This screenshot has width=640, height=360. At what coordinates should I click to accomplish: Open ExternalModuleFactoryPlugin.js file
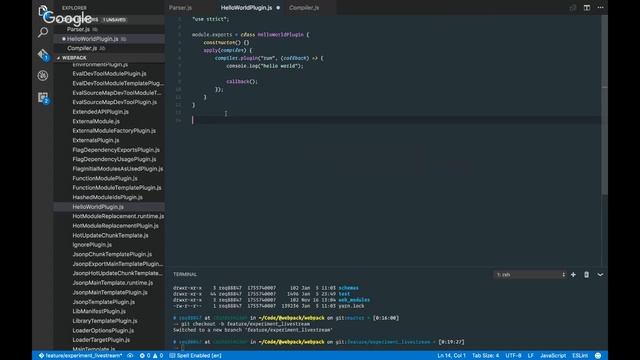(x=114, y=131)
